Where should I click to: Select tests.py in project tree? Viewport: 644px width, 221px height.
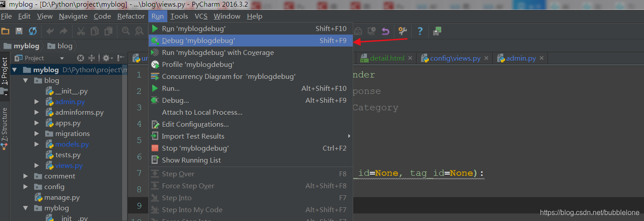[x=68, y=155]
